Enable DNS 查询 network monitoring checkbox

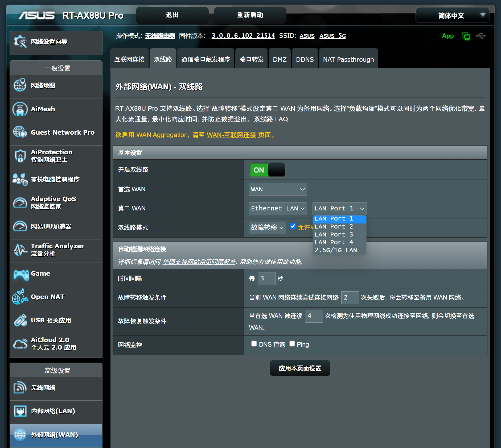(254, 344)
